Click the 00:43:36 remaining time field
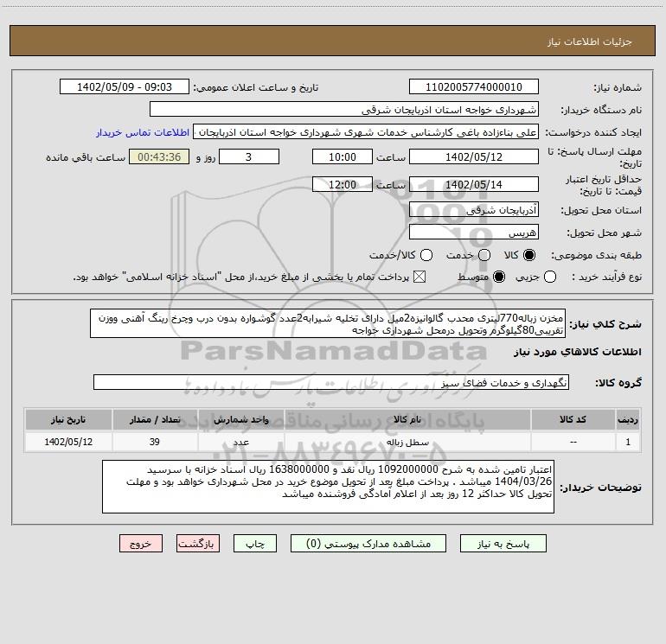 pos(159,156)
